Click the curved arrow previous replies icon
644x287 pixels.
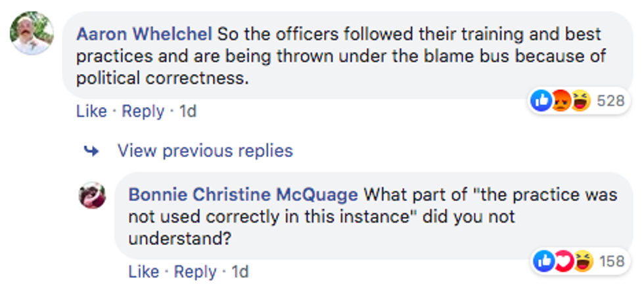point(91,151)
